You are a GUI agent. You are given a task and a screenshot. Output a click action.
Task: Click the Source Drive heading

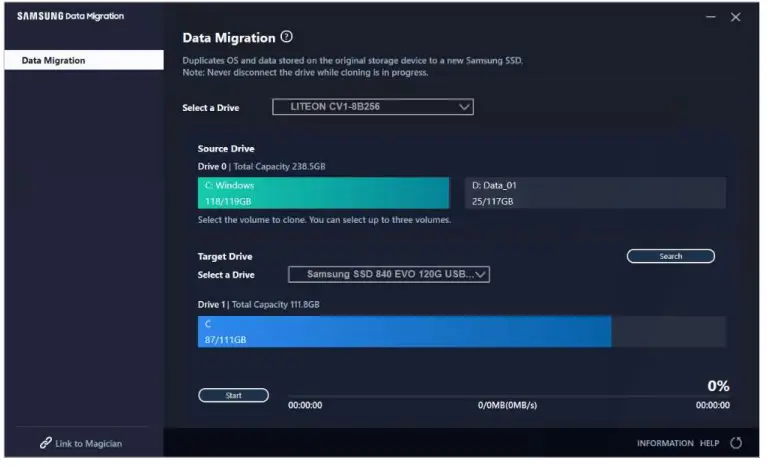pyautogui.click(x=226, y=149)
